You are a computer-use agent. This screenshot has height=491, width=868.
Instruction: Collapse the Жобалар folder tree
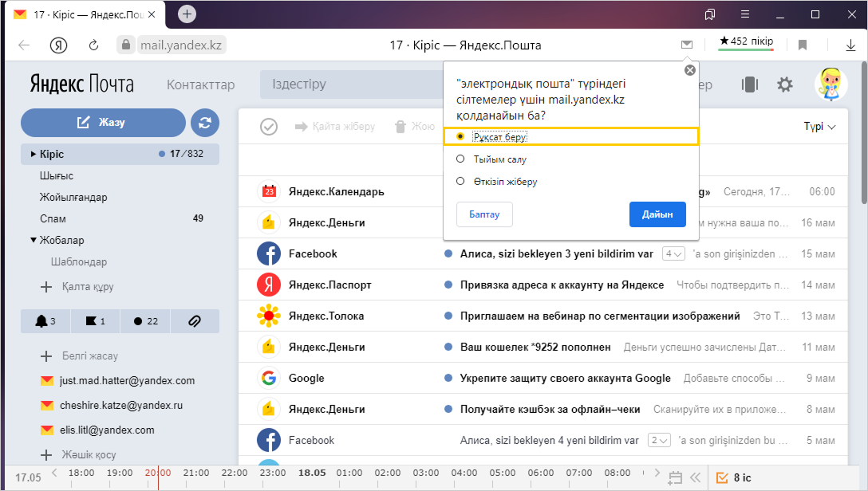(34, 240)
